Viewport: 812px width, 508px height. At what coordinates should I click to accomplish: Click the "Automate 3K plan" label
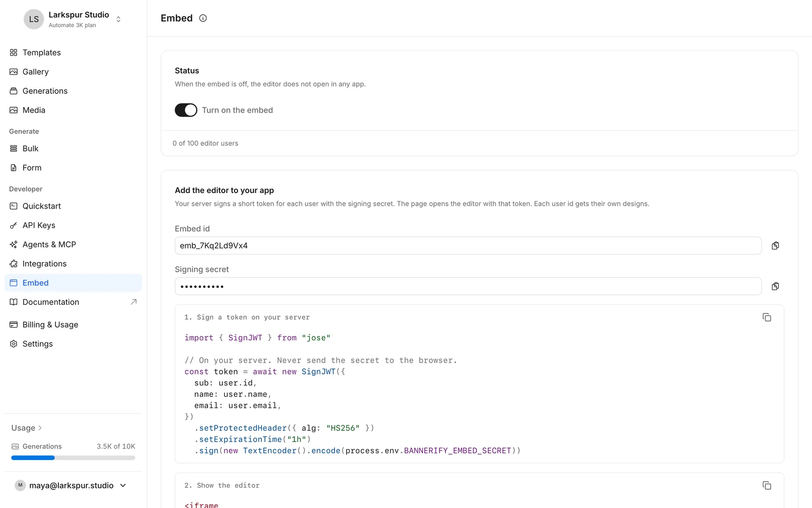(72, 25)
